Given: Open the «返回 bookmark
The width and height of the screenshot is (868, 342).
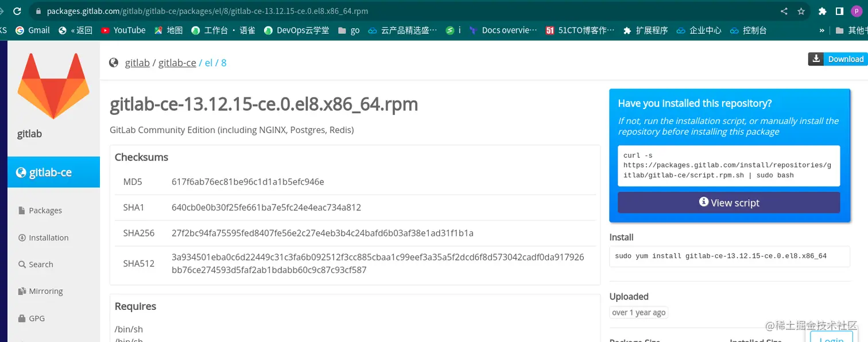Looking at the screenshot, I should click(75, 30).
